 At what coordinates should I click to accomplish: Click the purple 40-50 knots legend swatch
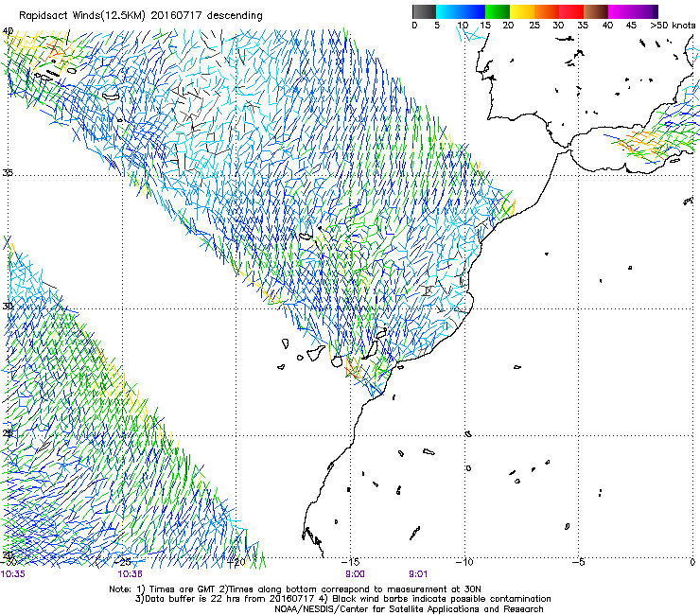point(633,11)
